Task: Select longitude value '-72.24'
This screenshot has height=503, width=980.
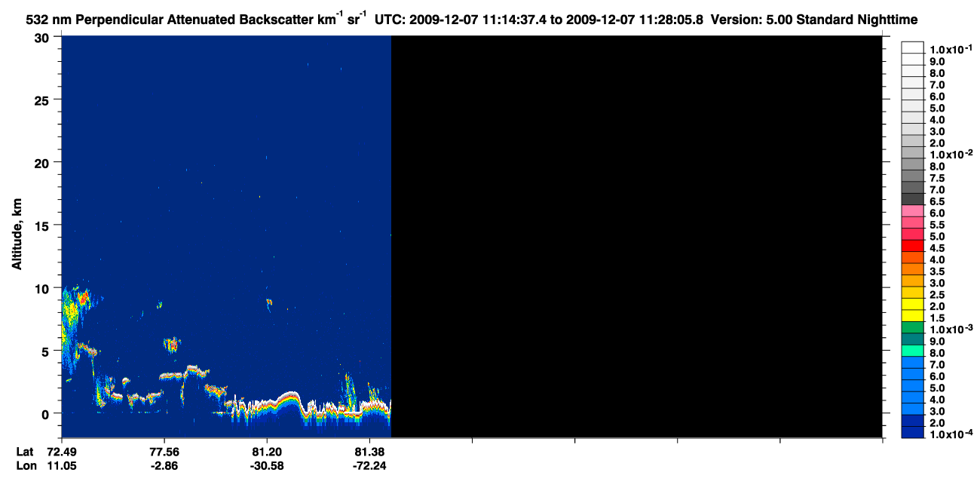Action: pyautogui.click(x=369, y=465)
